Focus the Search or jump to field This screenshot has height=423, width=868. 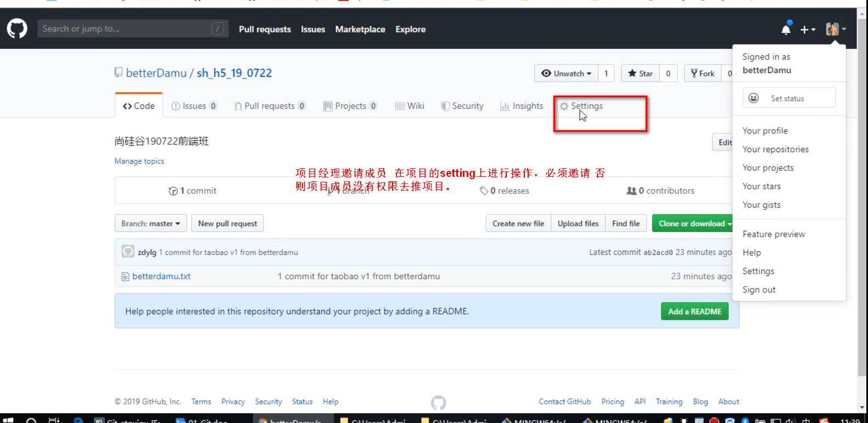click(x=133, y=29)
